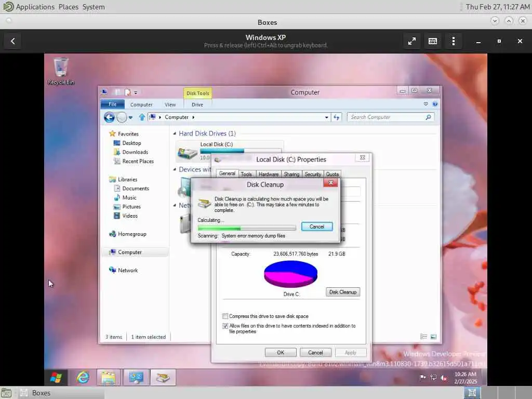Screen dimensions: 532x399
Task: Uncheck Allow files to be indexed
Action: (x=225, y=326)
